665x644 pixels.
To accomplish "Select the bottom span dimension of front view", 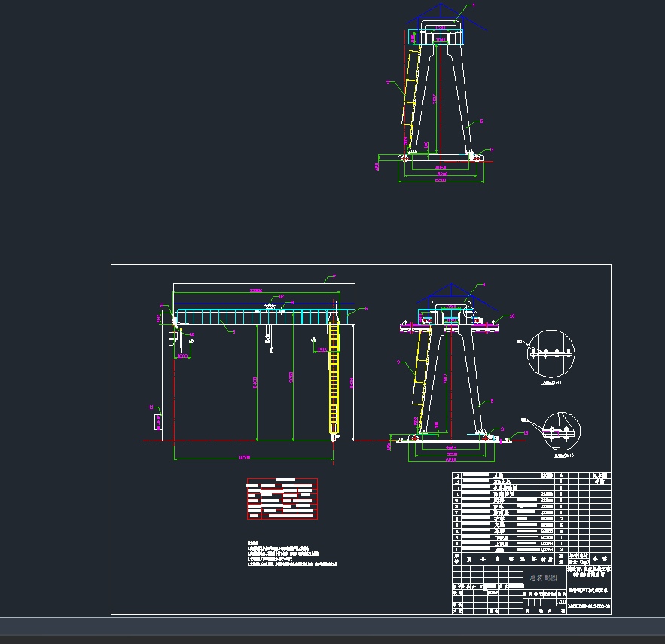I will click(x=243, y=457).
